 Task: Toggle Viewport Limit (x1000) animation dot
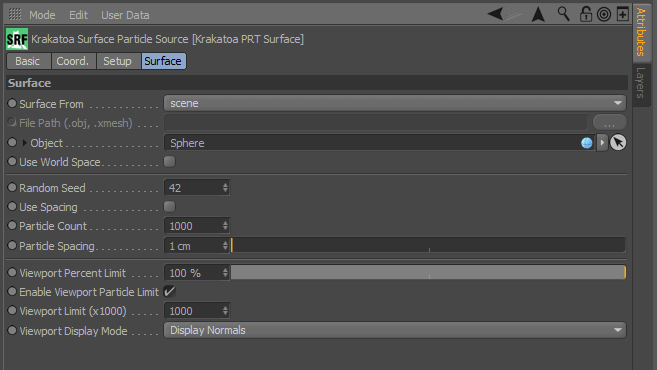pyautogui.click(x=12, y=310)
